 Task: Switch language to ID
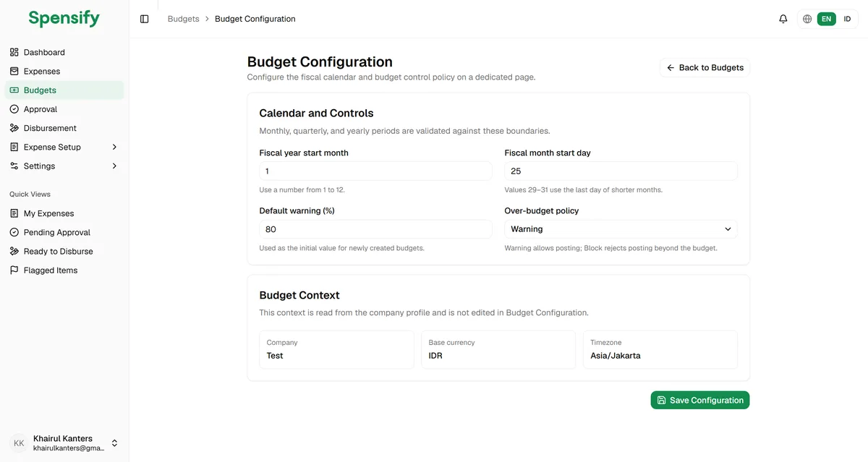[x=847, y=19]
